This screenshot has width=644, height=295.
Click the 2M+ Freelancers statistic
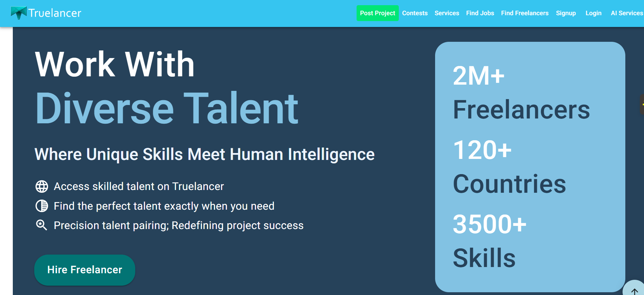(521, 93)
